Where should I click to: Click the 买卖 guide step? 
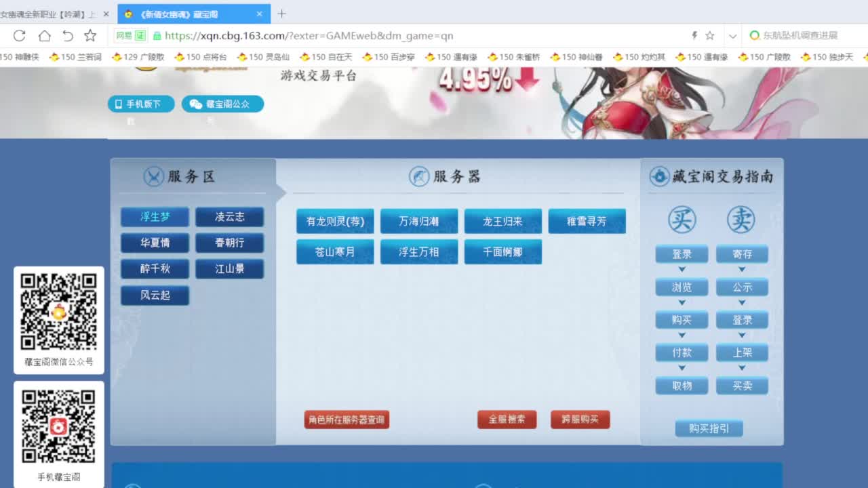[743, 386]
